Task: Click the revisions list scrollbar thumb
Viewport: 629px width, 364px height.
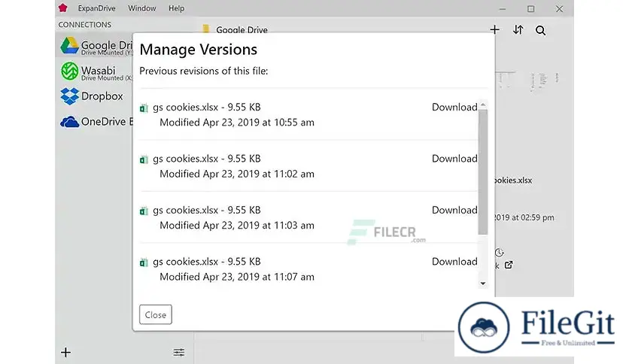Action: [483, 172]
